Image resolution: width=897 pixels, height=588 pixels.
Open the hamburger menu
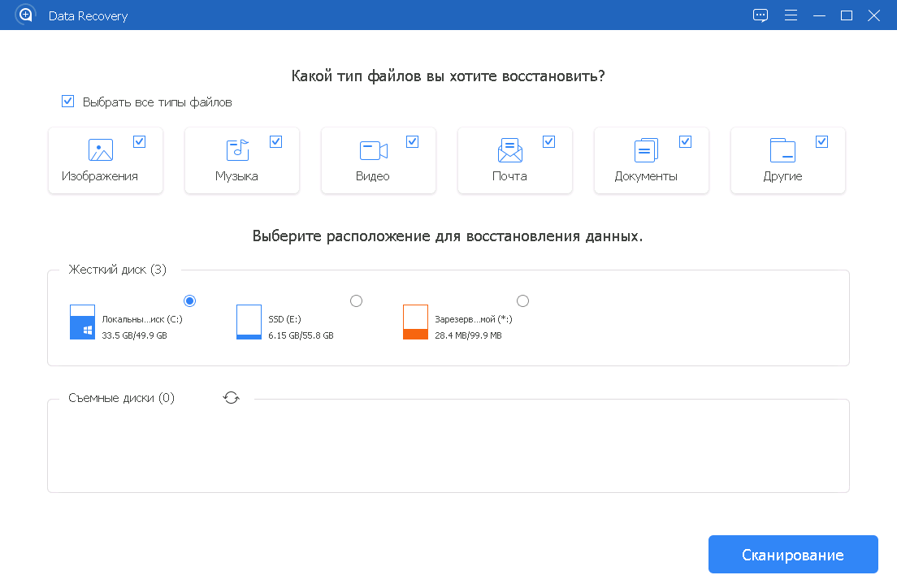pyautogui.click(x=791, y=15)
